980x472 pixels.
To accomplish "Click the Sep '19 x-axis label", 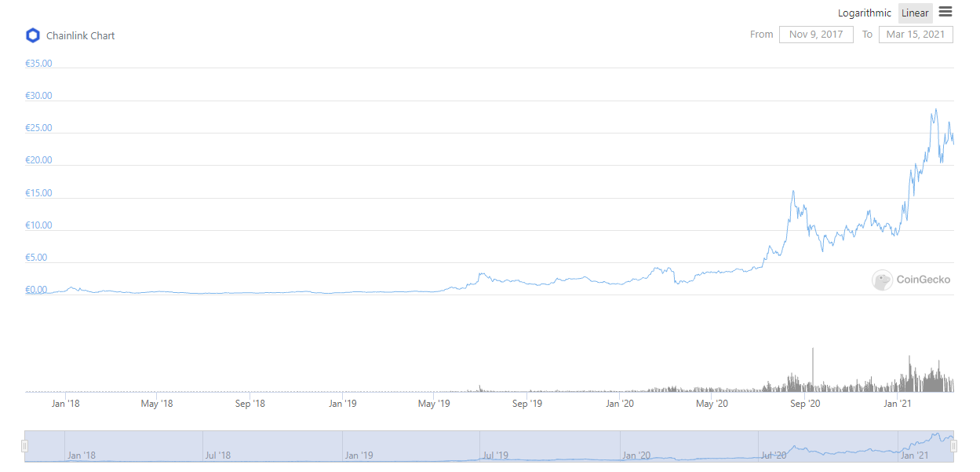I will tap(527, 404).
